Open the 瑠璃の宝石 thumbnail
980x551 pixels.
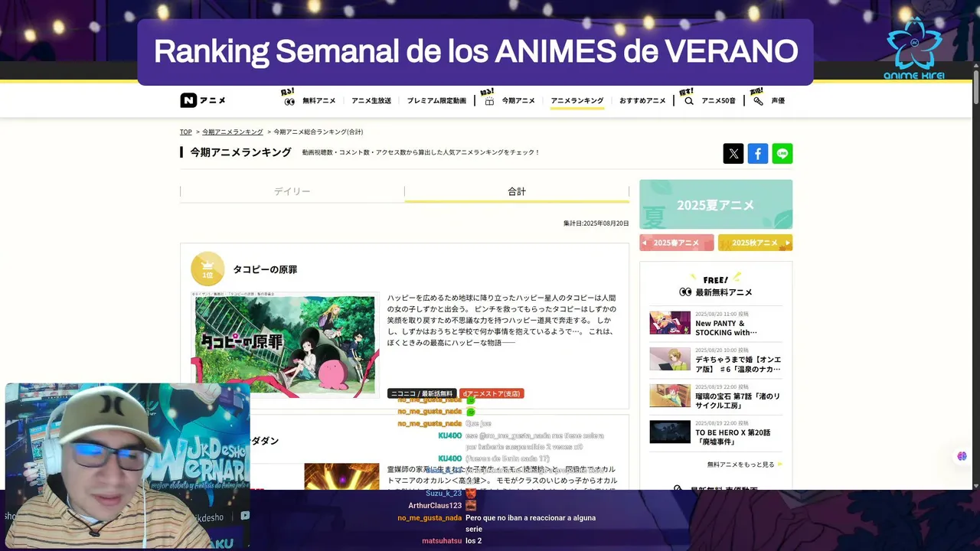[x=670, y=396]
